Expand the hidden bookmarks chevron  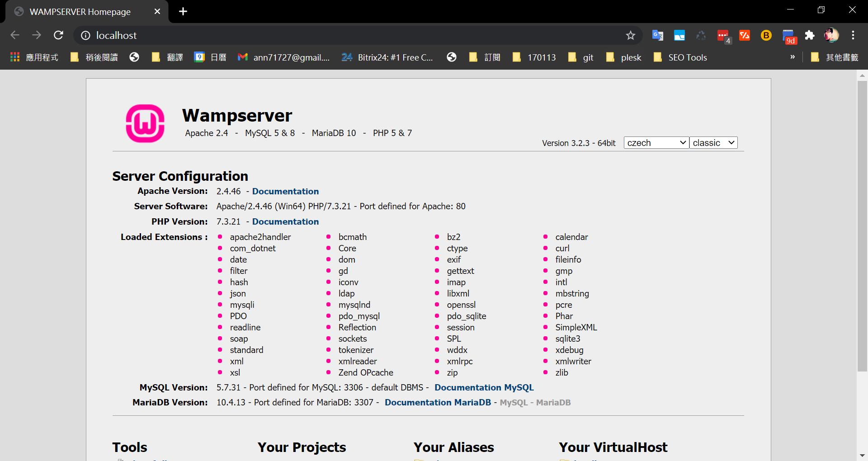point(793,57)
